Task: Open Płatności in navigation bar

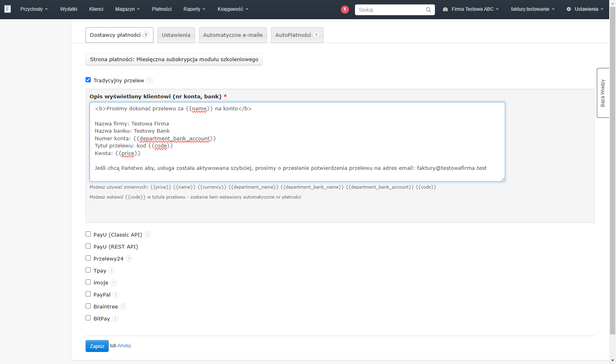Action: 162,9
